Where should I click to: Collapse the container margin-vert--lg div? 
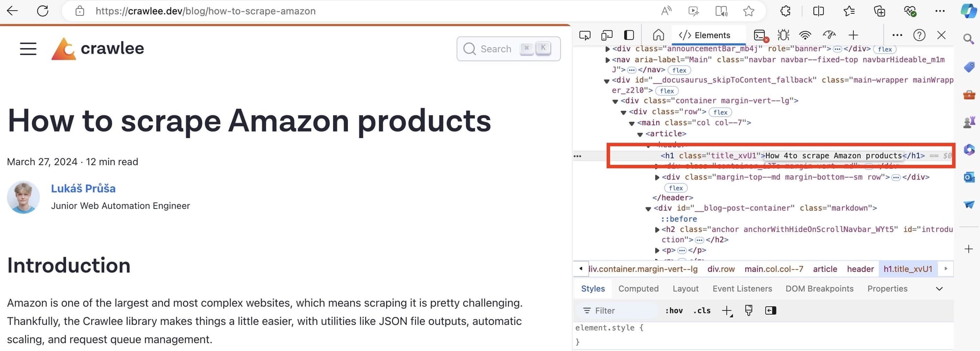point(615,101)
